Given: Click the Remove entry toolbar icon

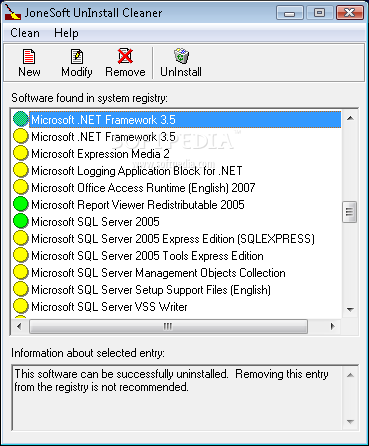Looking at the screenshot, I should pos(125,56).
